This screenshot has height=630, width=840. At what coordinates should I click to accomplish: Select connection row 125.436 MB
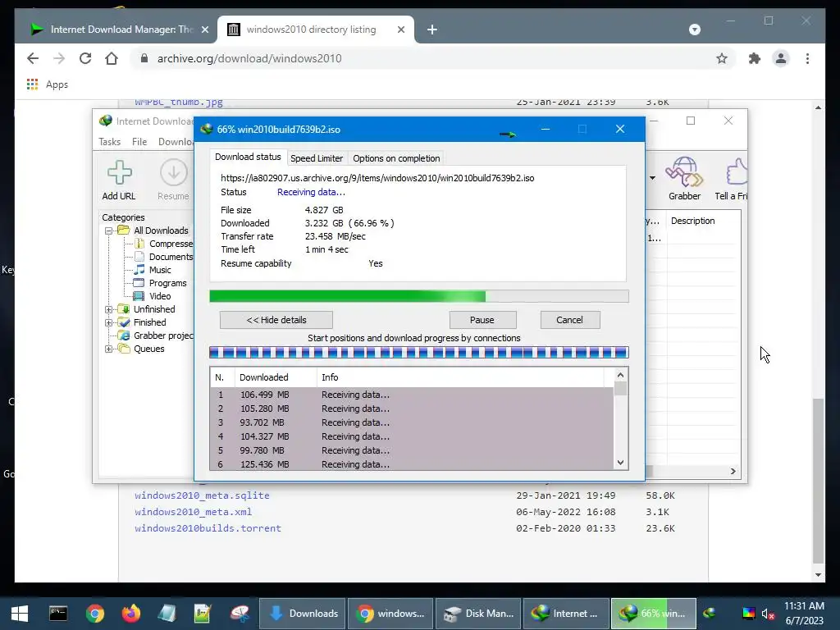click(412, 464)
